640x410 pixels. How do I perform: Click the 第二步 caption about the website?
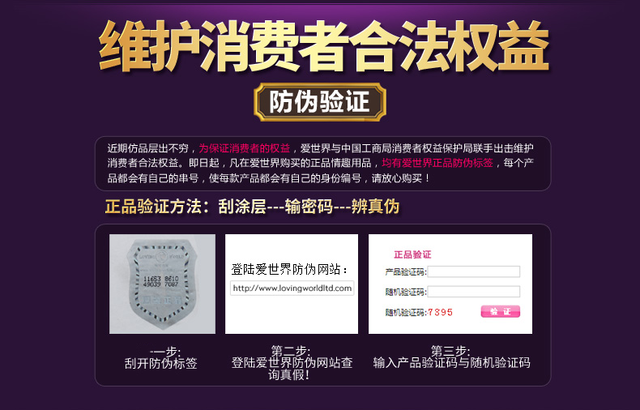292,363
